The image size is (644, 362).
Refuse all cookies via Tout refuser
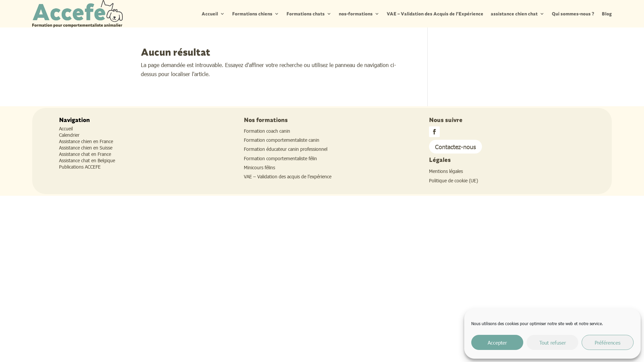click(x=552, y=342)
